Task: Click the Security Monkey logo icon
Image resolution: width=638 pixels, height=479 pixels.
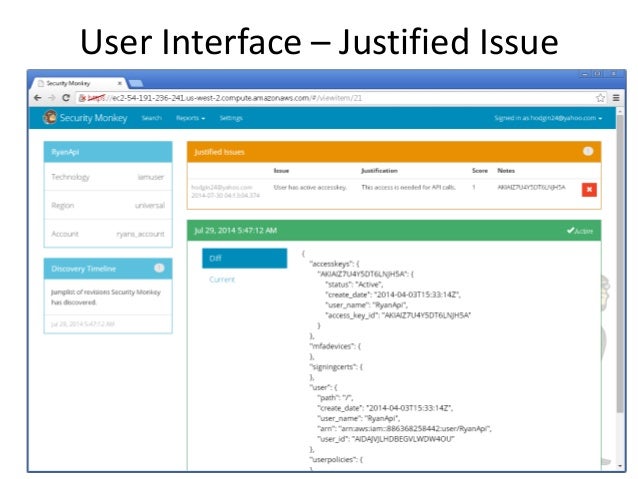Action: (x=50, y=117)
